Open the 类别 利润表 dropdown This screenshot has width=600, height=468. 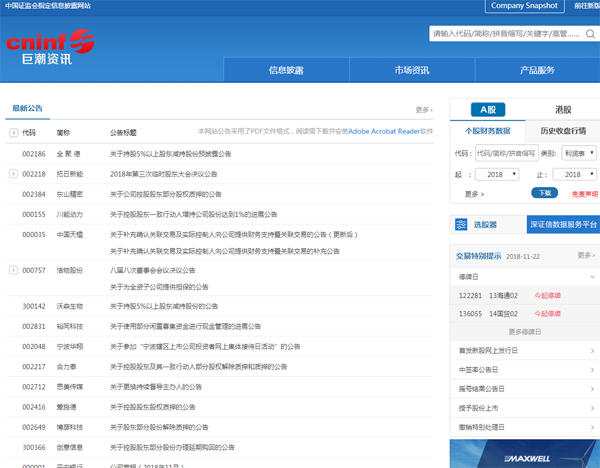(x=579, y=153)
